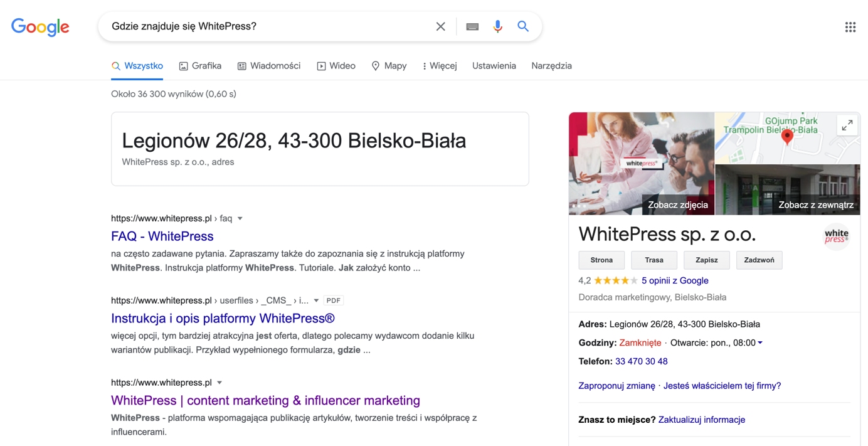Submit search with the magnifying glass icon
The width and height of the screenshot is (868, 446).
523,26
